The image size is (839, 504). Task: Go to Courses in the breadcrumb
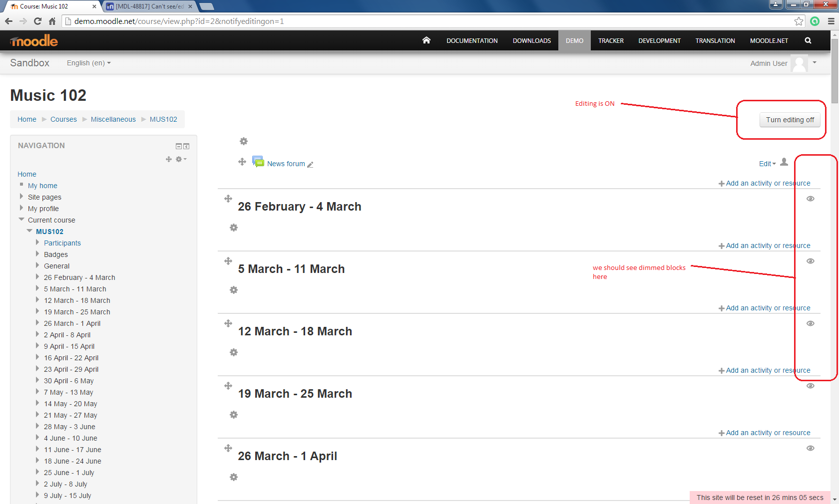[63, 119]
